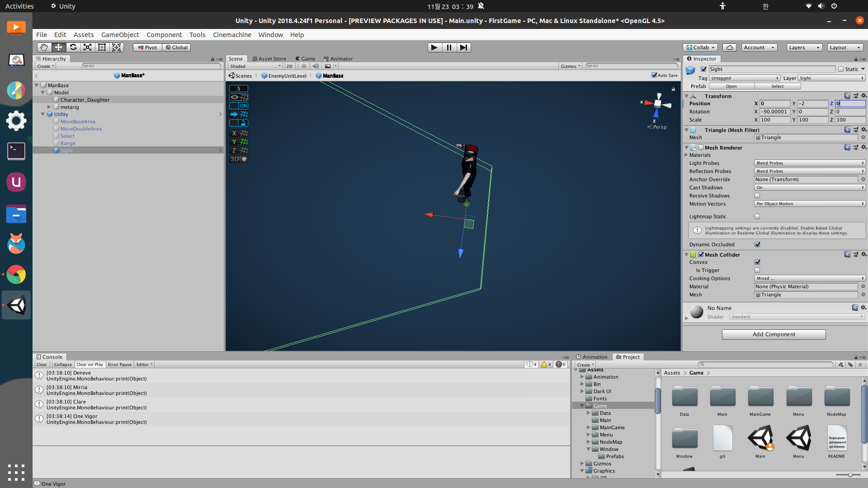The height and width of the screenshot is (488, 868).
Task: Click the Step frame button
Action: pos(463,47)
